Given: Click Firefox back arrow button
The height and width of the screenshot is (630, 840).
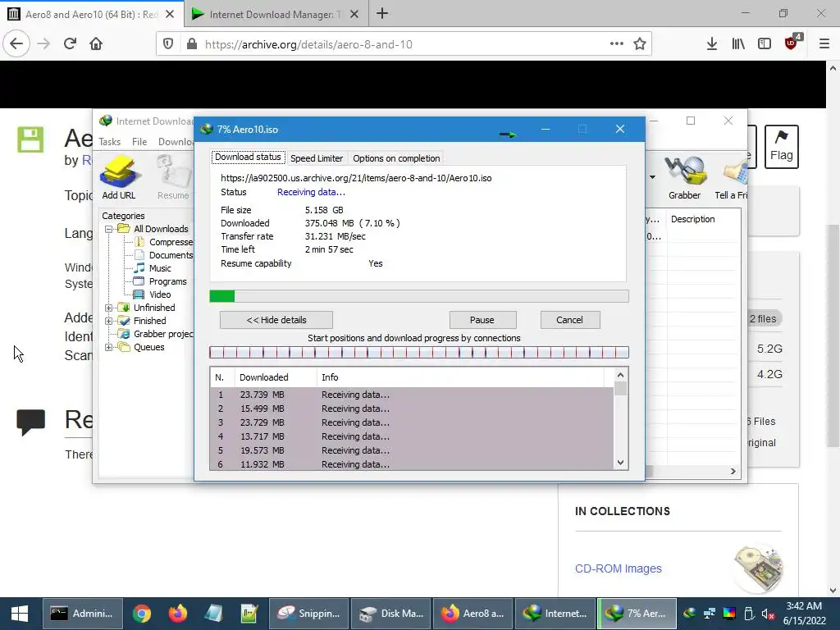Looking at the screenshot, I should click(16, 43).
